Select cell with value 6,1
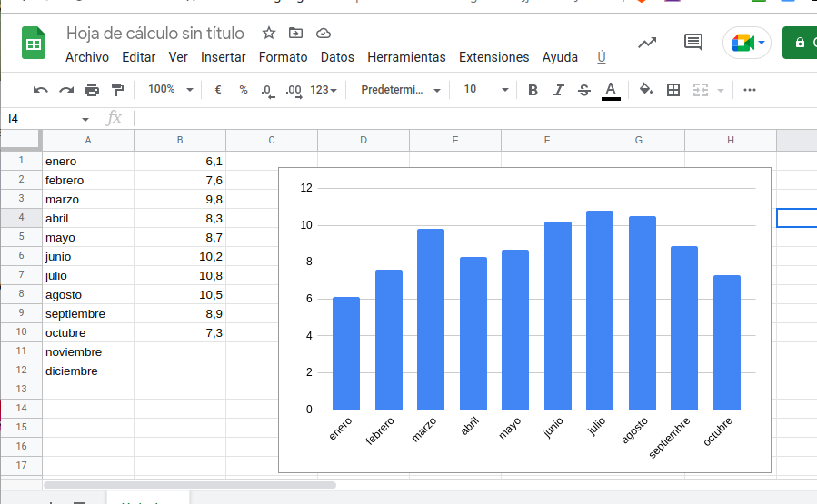Viewport: 817px width, 504px height. (180, 161)
